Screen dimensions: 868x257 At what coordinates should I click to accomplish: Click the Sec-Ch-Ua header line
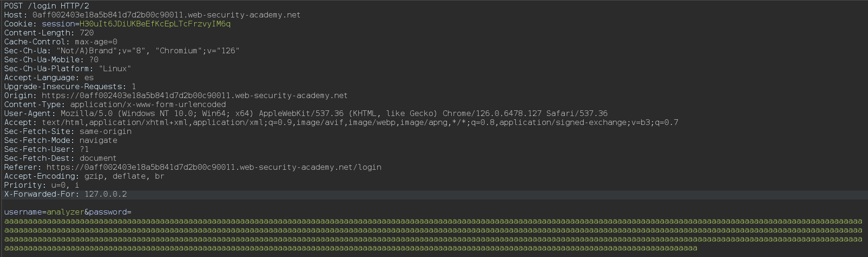pyautogui.click(x=122, y=50)
